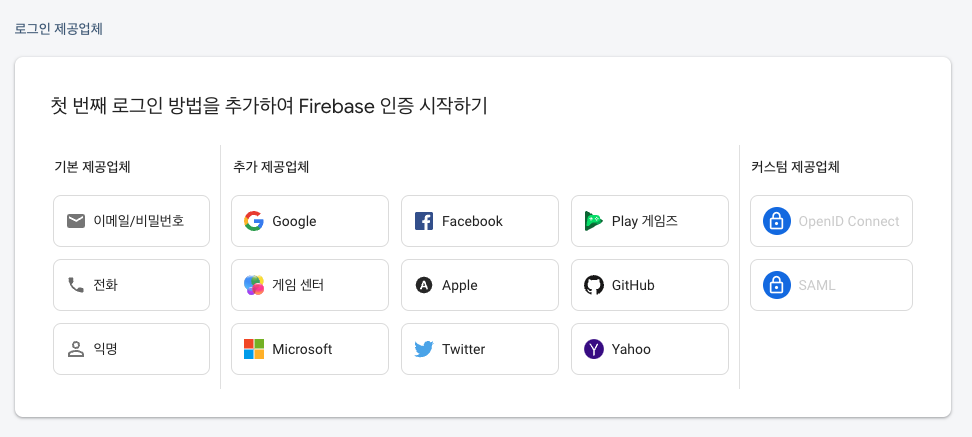Open the GitHub provider setup
This screenshot has width=972, height=437.
(650, 285)
